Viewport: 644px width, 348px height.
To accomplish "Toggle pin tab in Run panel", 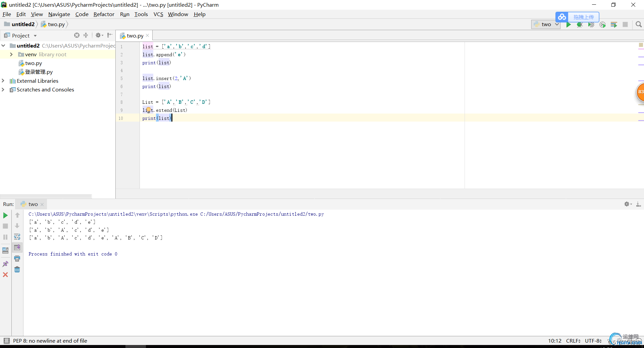I will click(x=5, y=264).
